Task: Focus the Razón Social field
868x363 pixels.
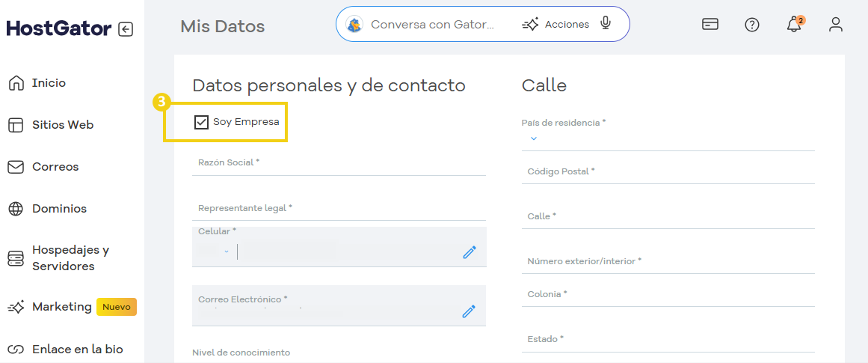Action: pyautogui.click(x=339, y=164)
